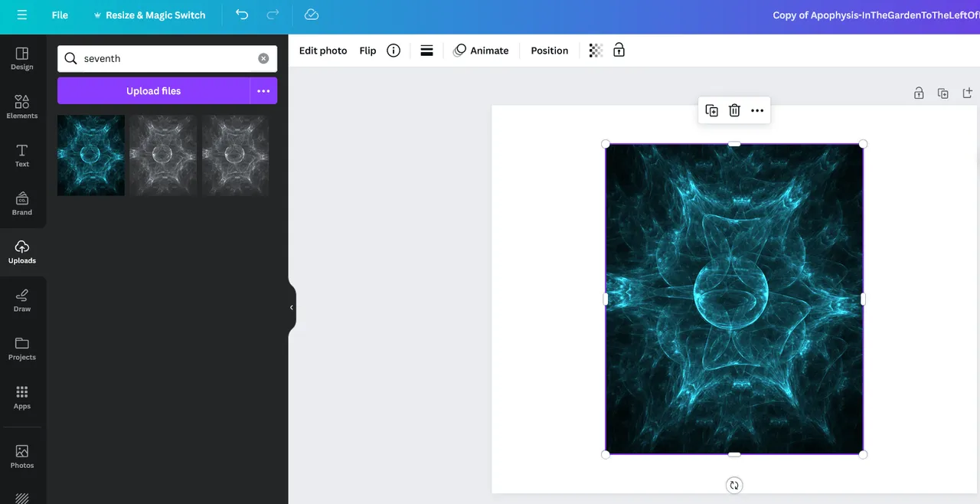
Task: Open the Position panel
Action: click(550, 51)
